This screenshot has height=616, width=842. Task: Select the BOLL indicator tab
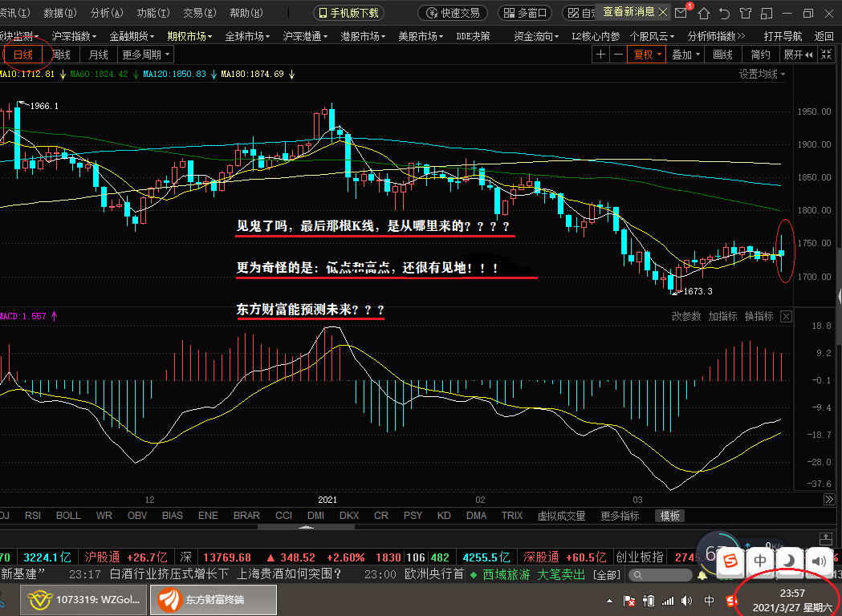coord(68,515)
